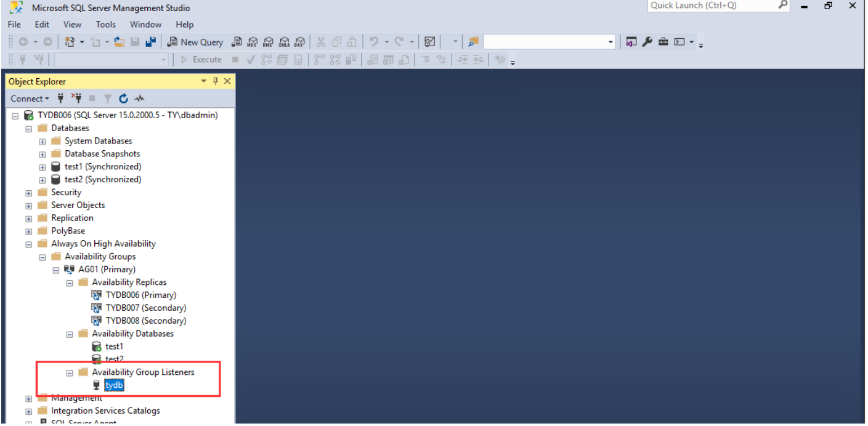Click the Find in Files icon

[x=473, y=42]
